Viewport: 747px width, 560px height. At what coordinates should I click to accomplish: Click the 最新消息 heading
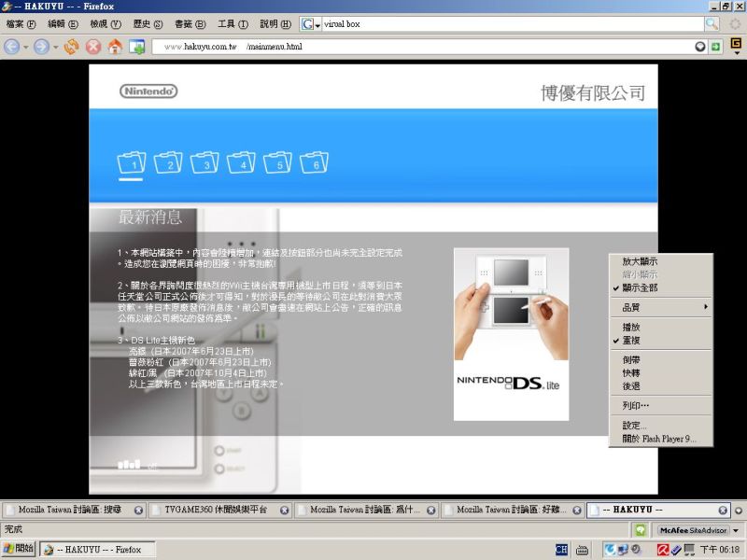pyautogui.click(x=150, y=217)
